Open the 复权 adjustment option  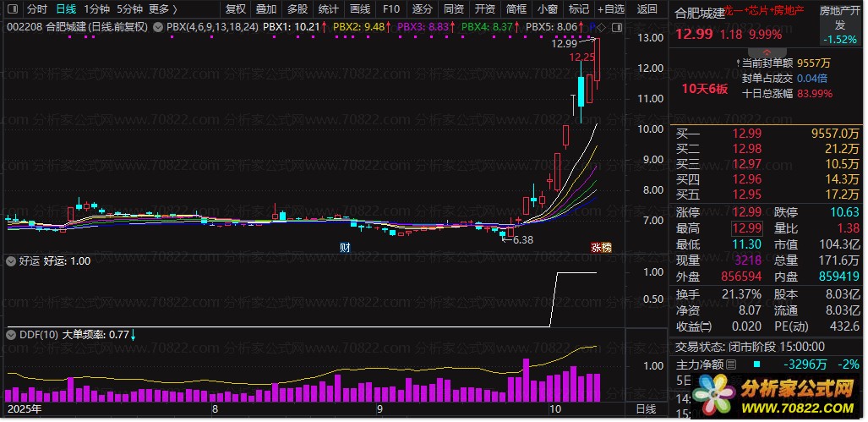(x=235, y=8)
